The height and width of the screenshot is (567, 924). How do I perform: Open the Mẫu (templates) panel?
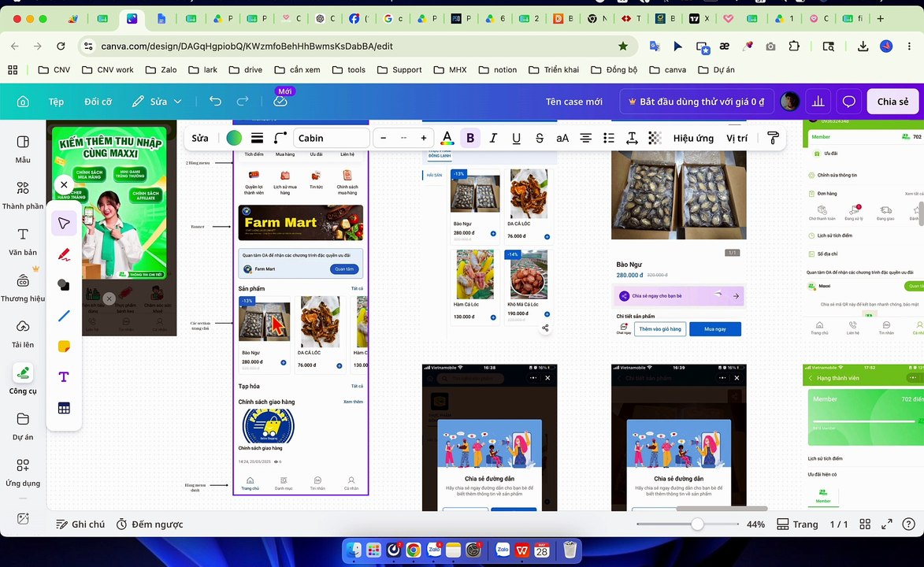[x=22, y=149]
